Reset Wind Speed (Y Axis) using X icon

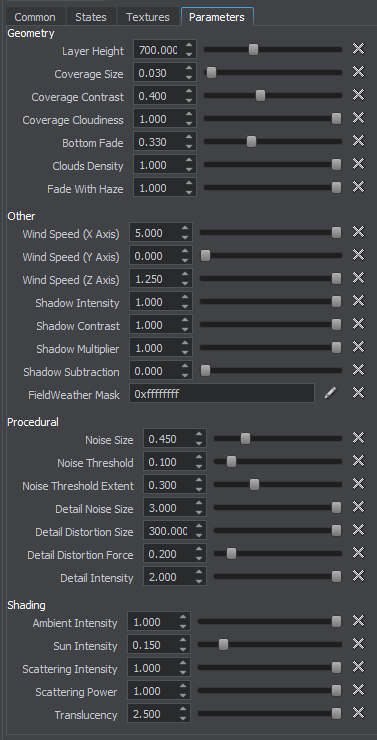pos(359,255)
